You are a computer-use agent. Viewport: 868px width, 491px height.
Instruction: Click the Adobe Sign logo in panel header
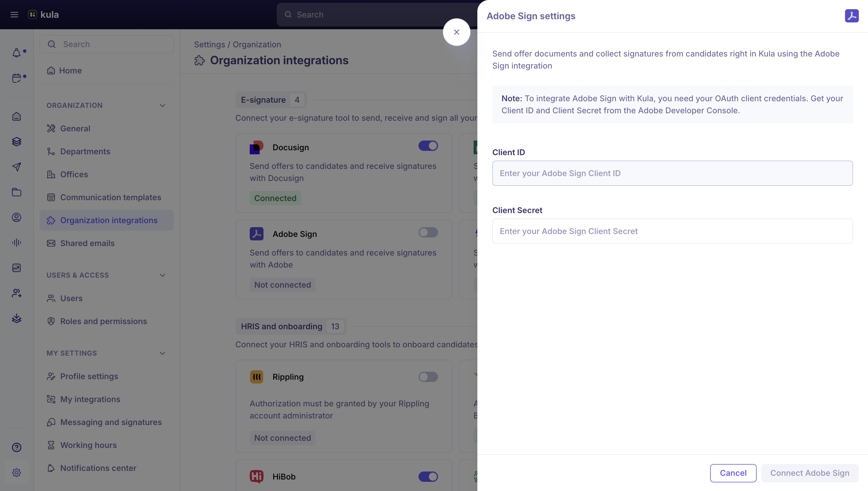click(851, 16)
